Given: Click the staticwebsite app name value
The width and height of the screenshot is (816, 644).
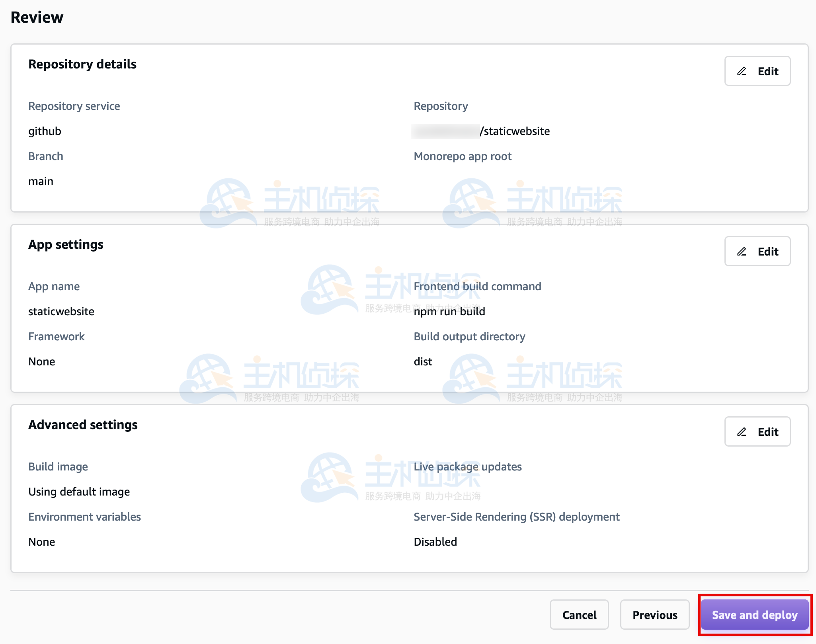Looking at the screenshot, I should point(61,311).
